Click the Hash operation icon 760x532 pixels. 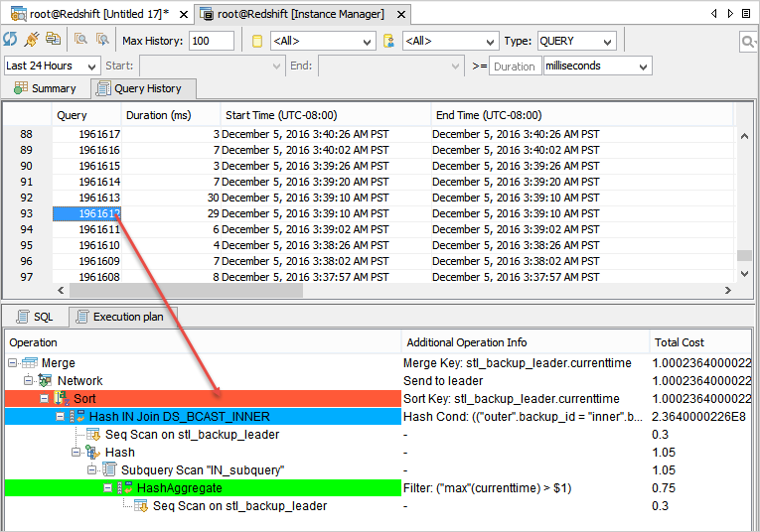click(93, 453)
